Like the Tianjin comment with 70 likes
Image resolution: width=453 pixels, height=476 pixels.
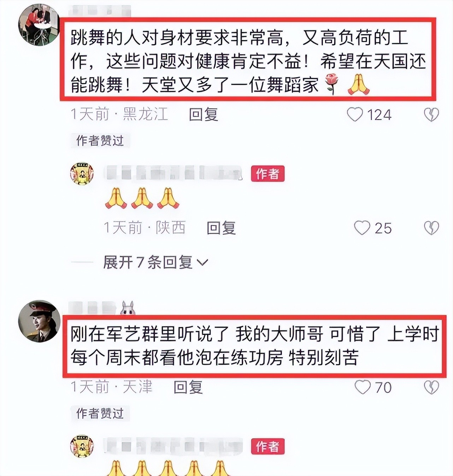pos(363,387)
